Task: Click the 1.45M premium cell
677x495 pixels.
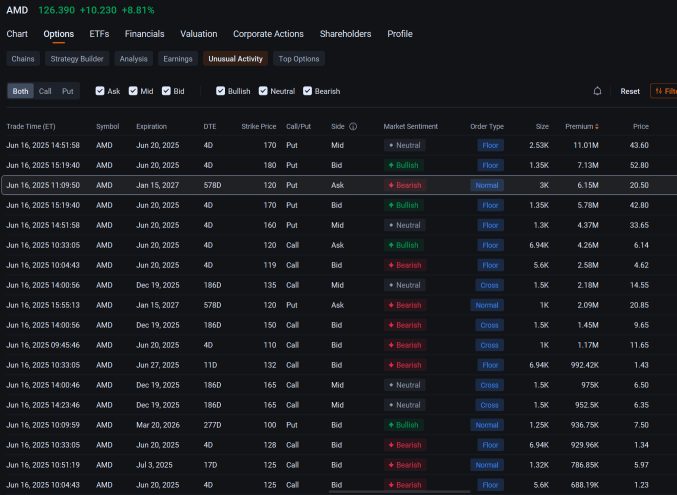Action: point(588,325)
